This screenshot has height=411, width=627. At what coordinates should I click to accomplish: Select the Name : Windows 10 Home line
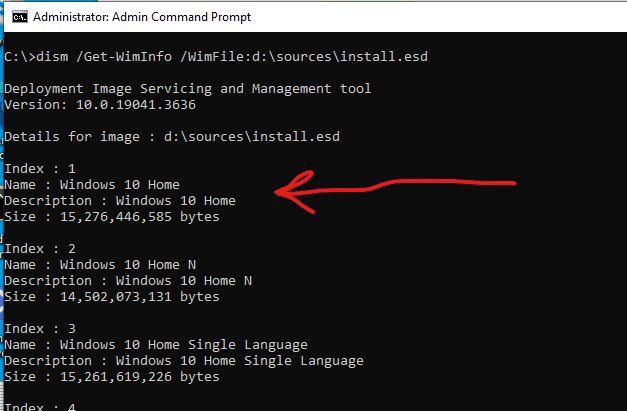(92, 185)
